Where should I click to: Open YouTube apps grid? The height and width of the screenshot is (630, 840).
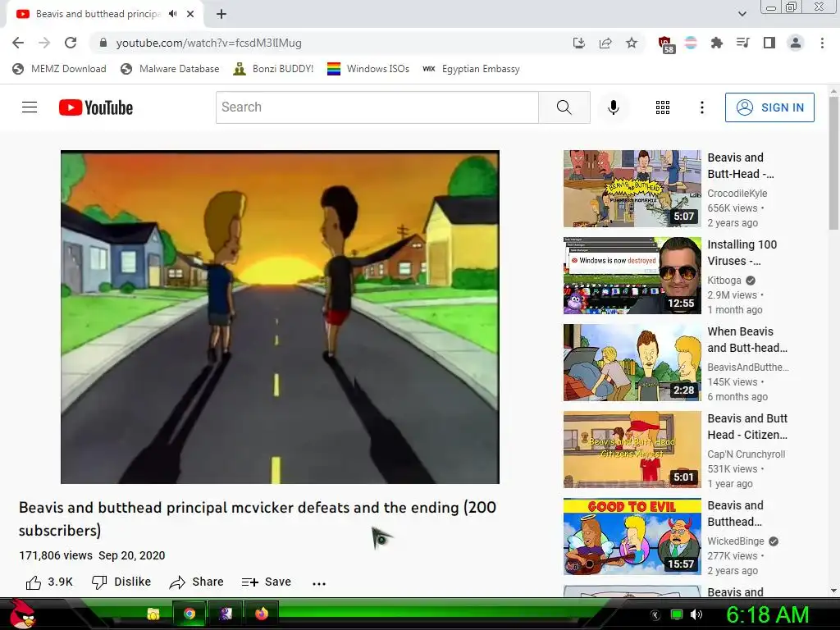663,107
